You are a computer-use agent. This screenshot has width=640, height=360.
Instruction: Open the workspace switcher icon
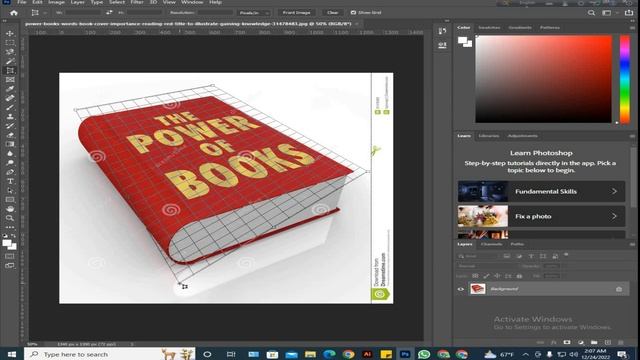pyautogui.click(x=607, y=13)
